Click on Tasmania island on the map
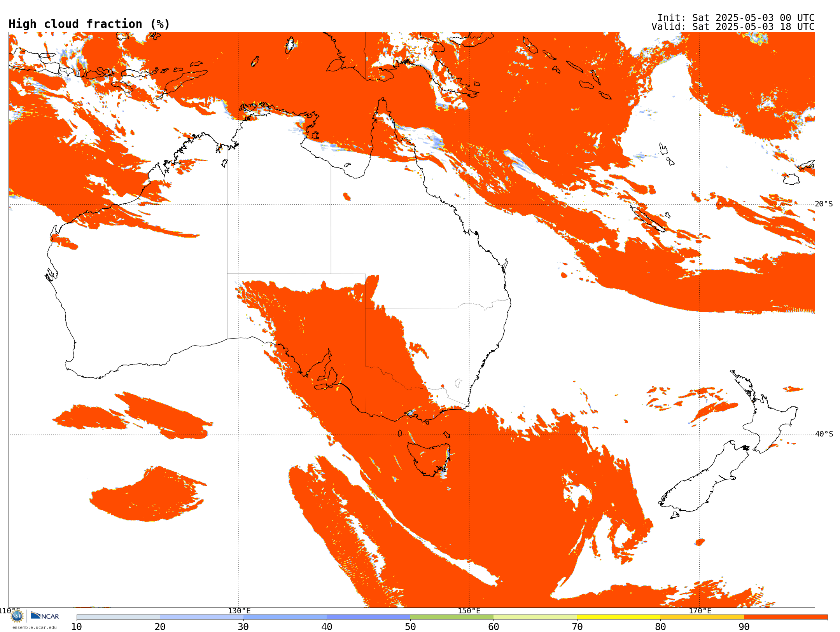 click(x=428, y=459)
